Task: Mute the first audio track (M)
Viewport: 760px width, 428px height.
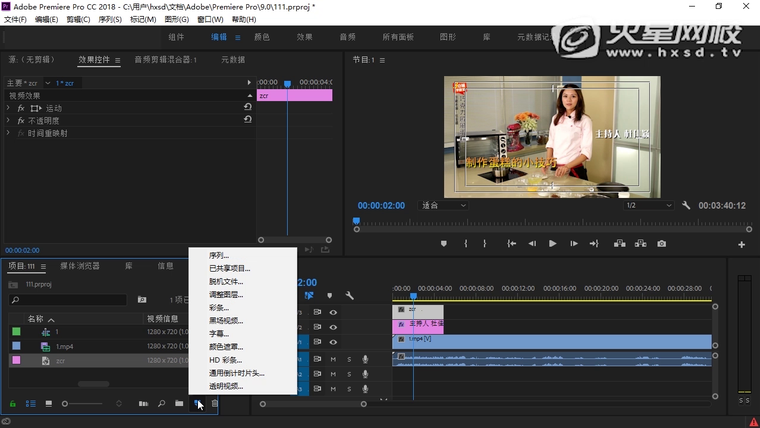Action: 333,358
